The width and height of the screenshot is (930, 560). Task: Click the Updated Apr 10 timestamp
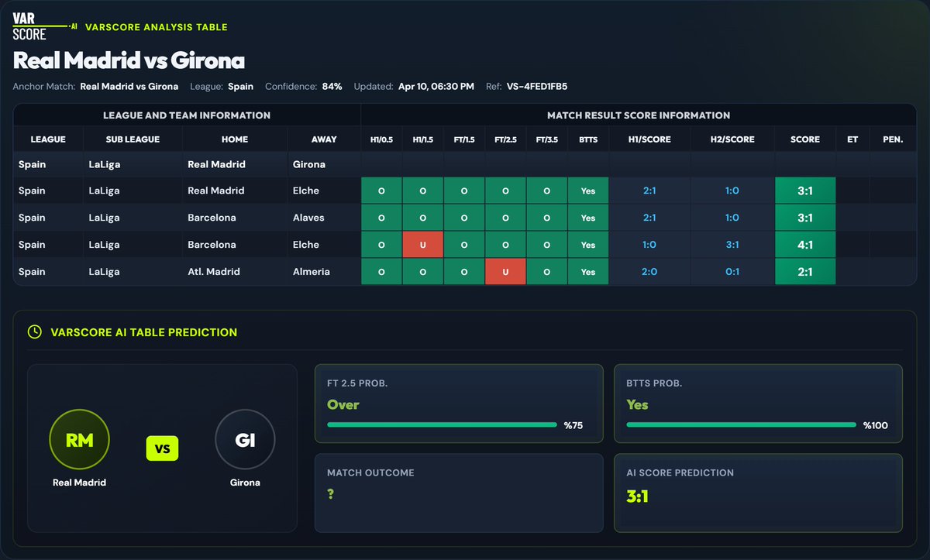pos(436,87)
